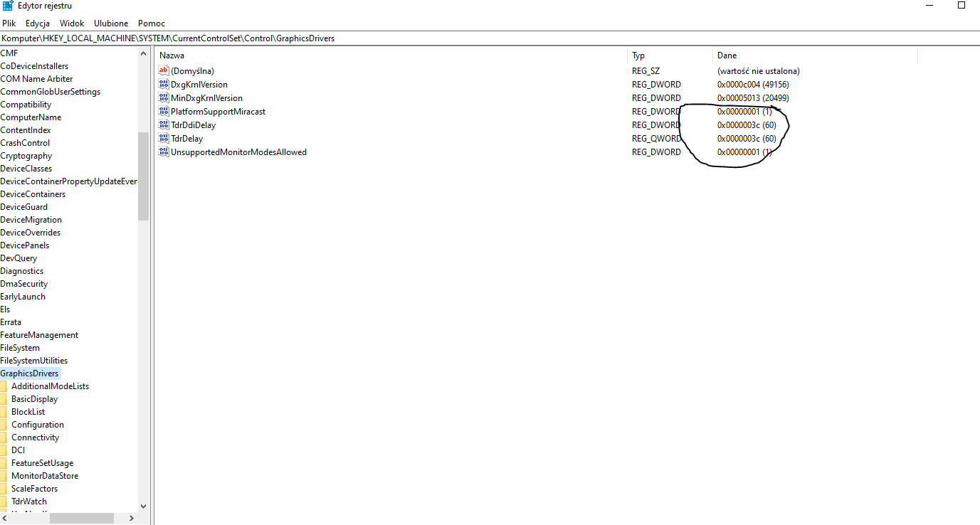Viewport: 980px width, 525px height.
Task: Click the vertical scrollbar down arrow
Action: click(x=143, y=505)
